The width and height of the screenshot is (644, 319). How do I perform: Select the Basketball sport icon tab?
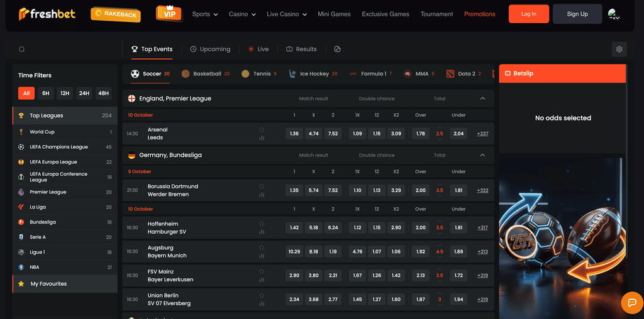click(x=206, y=74)
